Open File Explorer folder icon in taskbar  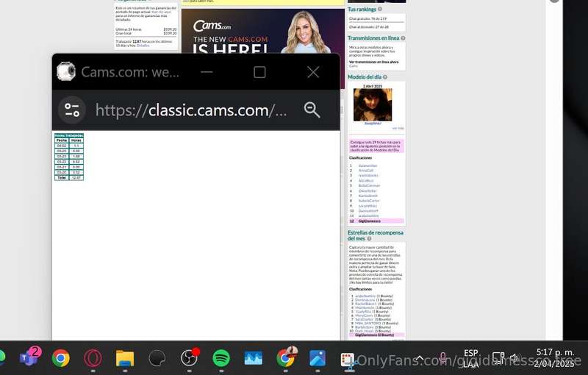pos(125,358)
